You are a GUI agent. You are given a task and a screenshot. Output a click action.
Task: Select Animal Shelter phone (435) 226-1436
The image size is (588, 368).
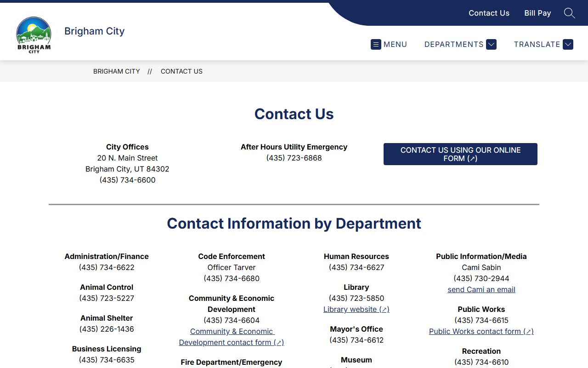point(107,329)
